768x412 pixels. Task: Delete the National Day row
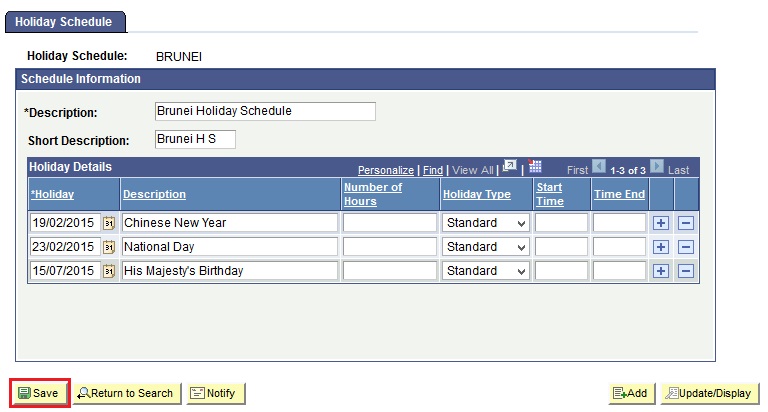tap(686, 247)
